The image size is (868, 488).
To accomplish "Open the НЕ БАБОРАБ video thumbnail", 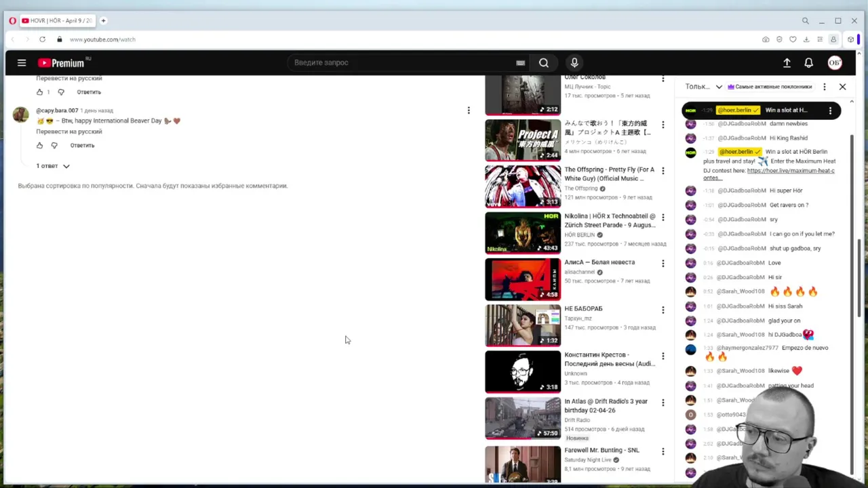I will [523, 325].
